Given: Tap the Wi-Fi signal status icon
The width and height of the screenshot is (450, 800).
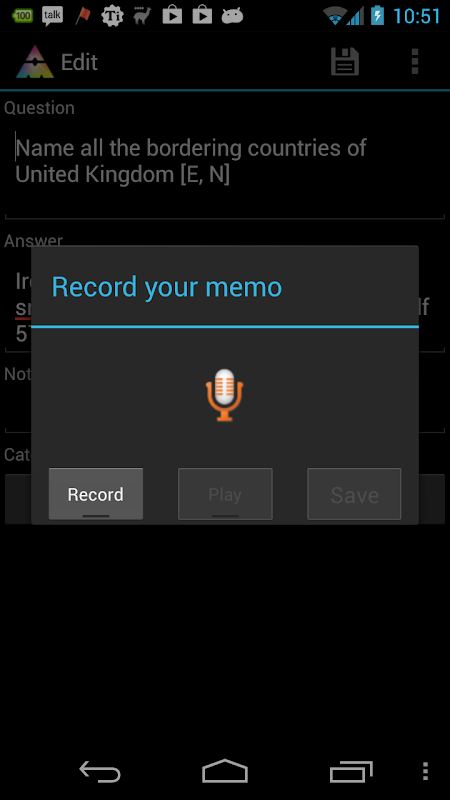Looking at the screenshot, I should coord(334,16).
